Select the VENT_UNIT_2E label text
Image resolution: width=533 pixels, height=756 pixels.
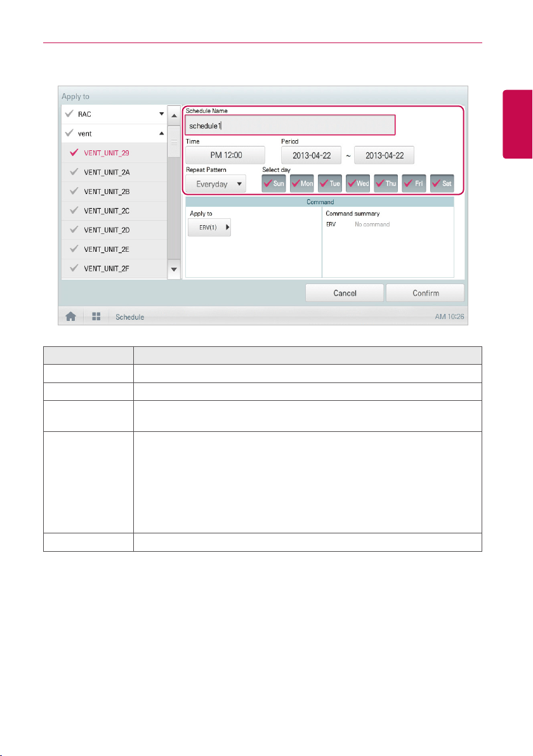click(107, 249)
